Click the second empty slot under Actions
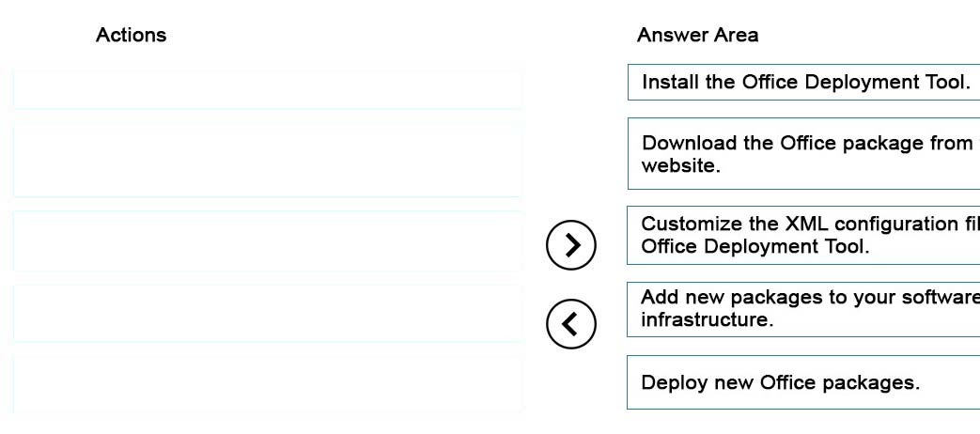Screen dimensions: 980x434 [268, 160]
